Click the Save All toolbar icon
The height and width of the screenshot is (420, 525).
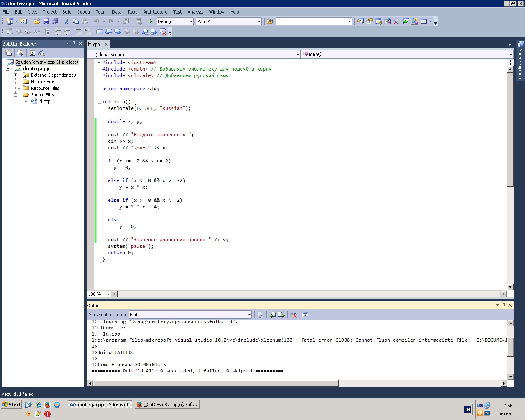[55, 21]
